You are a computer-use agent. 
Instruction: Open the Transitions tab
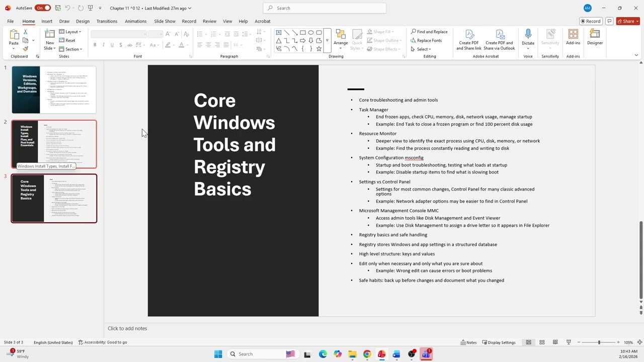click(107, 21)
